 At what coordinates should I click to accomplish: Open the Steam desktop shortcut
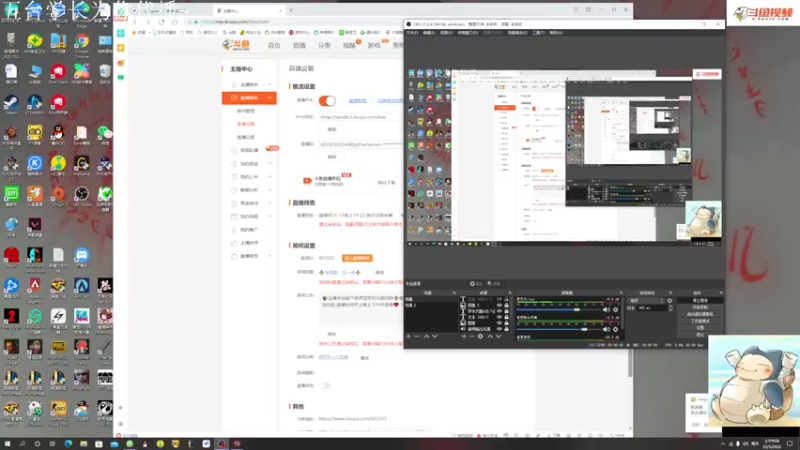pyautogui.click(x=11, y=104)
